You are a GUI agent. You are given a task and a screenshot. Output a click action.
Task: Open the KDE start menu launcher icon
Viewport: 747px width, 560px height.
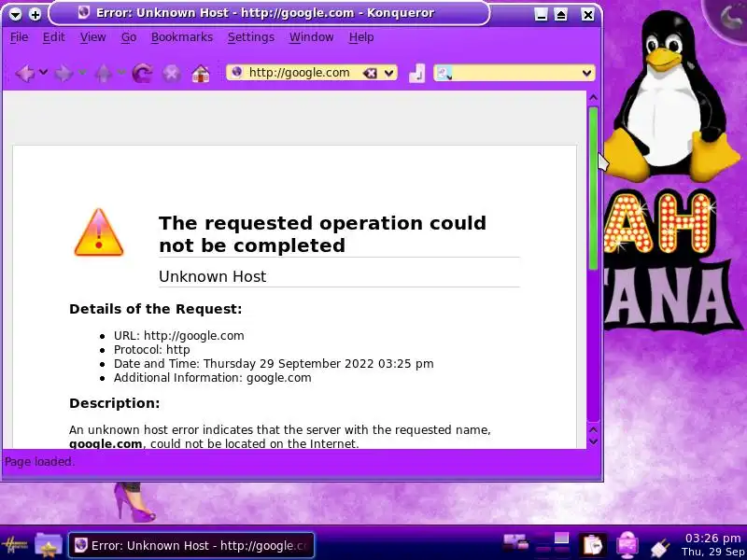(15, 545)
